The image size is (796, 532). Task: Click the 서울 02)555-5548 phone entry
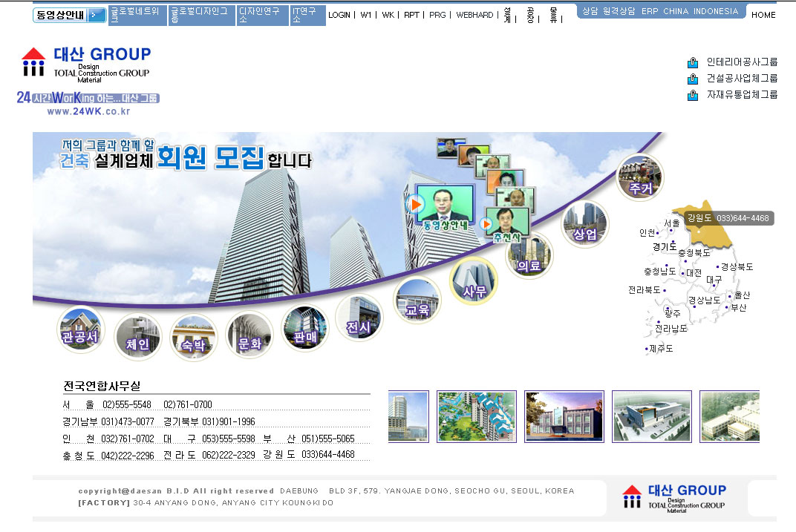pos(107,404)
